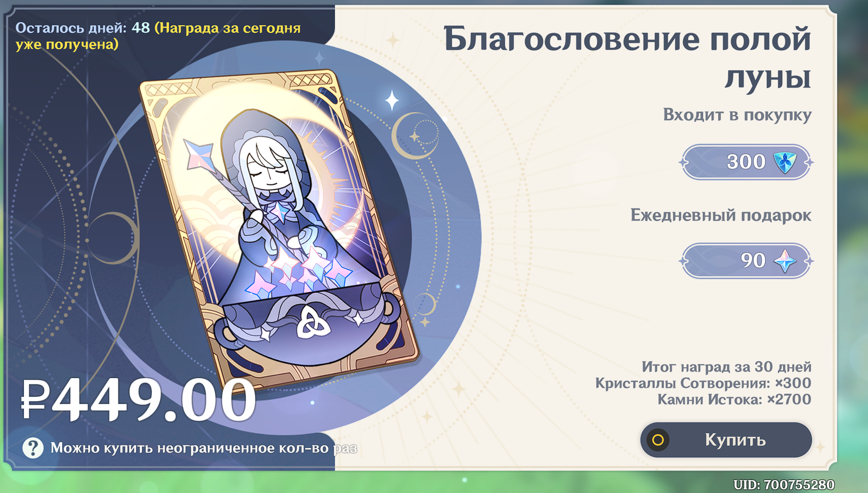The width and height of the screenshot is (868, 493).
Task: Click the Благословение полой луны title
Action: pos(627,57)
